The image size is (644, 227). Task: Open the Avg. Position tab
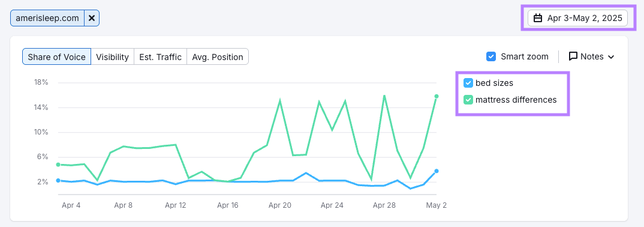(x=217, y=56)
